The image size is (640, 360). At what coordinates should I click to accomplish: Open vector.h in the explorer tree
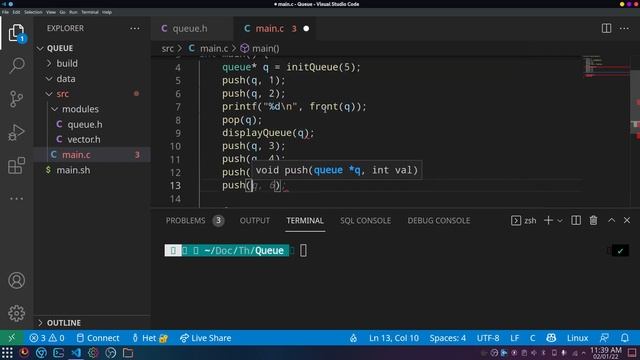point(92,140)
